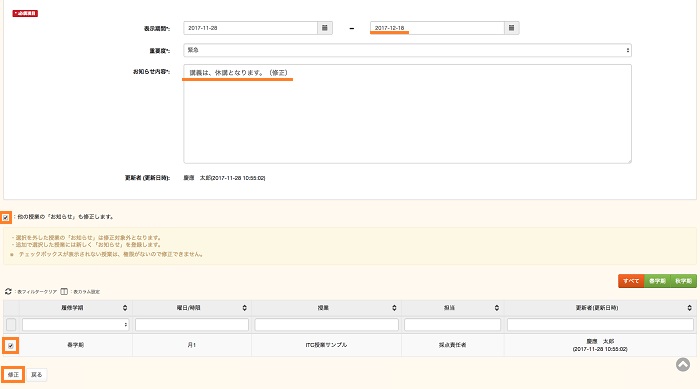Toggle select-all checkbox in filter row
Viewport: 700px width, 389px height.
click(11, 325)
